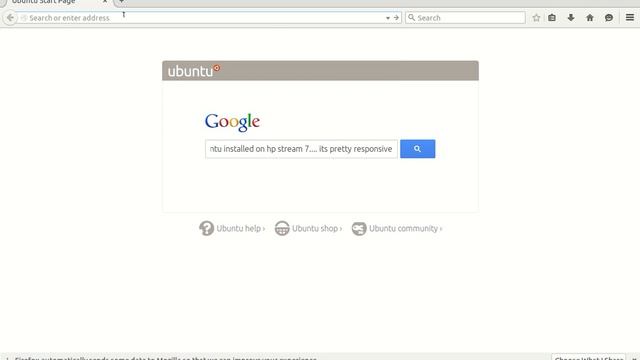Open the Ubuntu shop link

[x=317, y=229]
